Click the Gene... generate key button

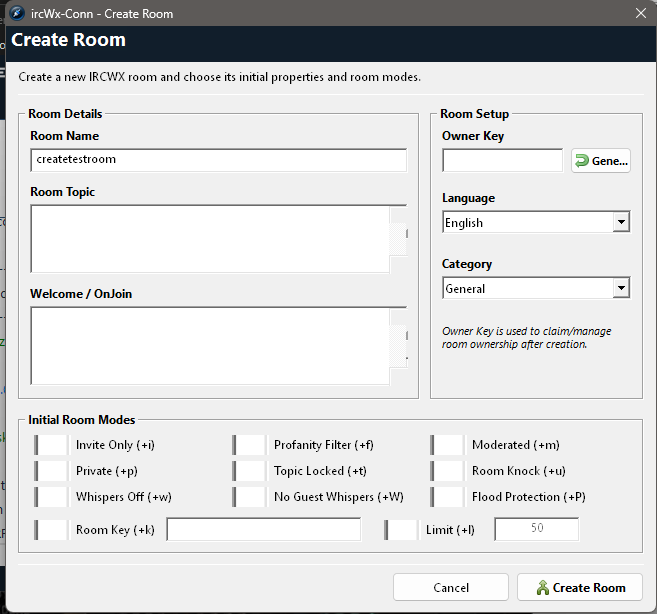pos(601,161)
